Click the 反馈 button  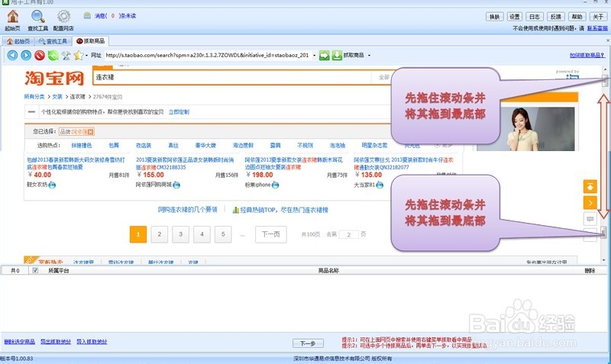click(x=556, y=16)
